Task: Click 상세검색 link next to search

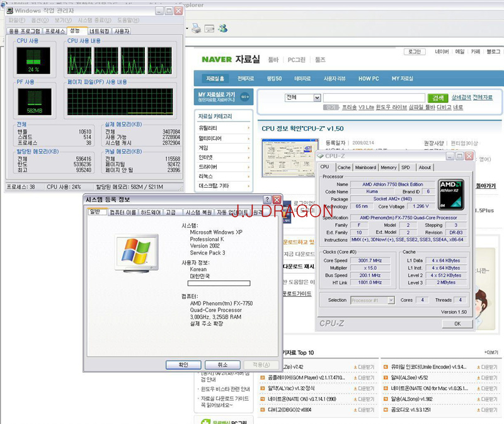Action: click(x=462, y=98)
